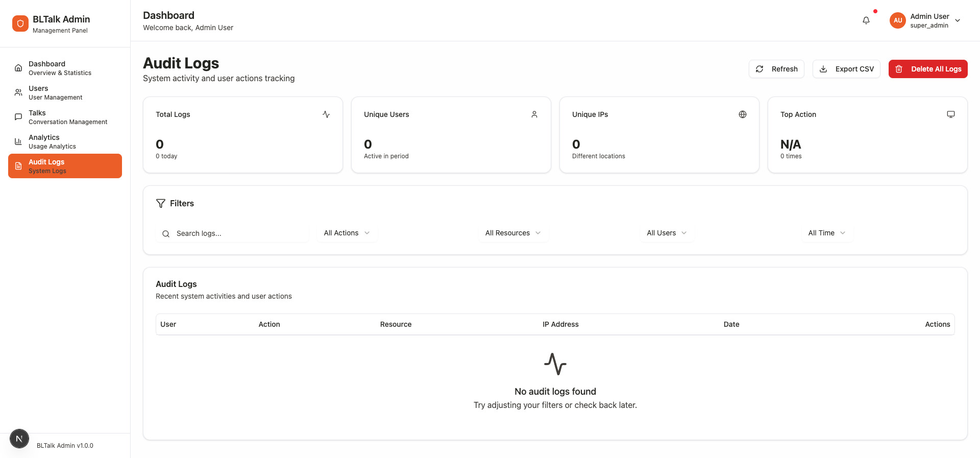Switch to the Users section
The width and height of the screenshot is (980, 458).
pyautogui.click(x=55, y=92)
